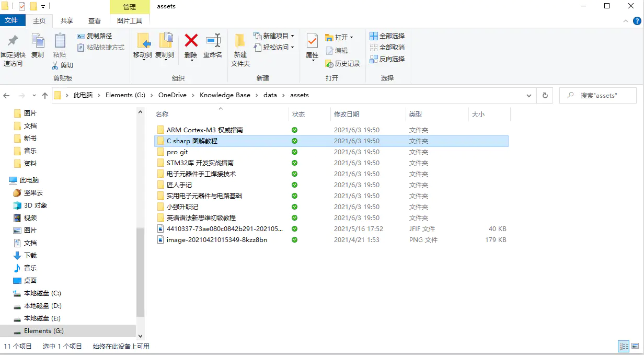Click the navigation pane scroll up arrow
The height and width of the screenshot is (355, 644).
(140, 112)
